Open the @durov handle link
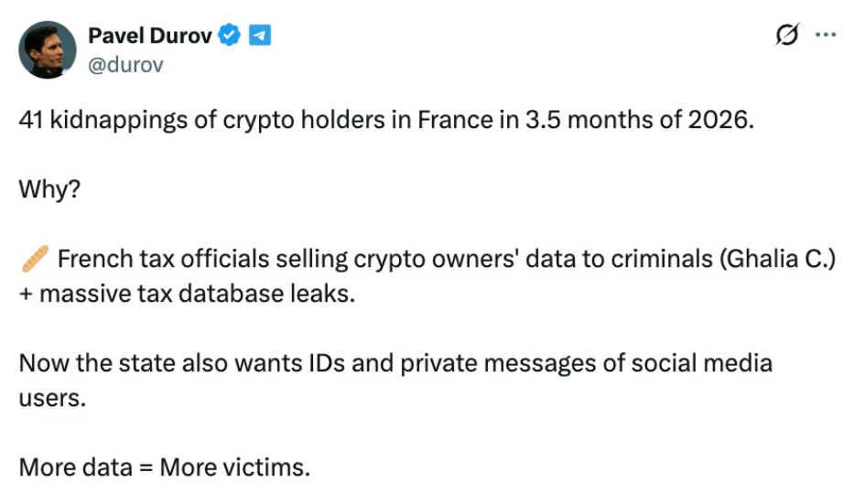 (125, 65)
